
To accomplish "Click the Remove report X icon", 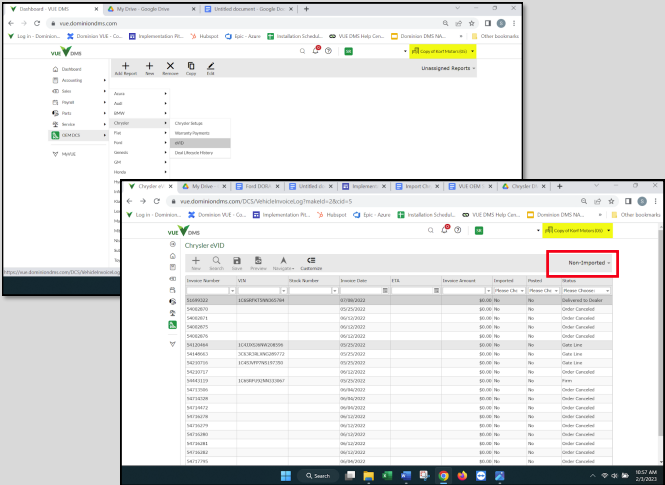I will pyautogui.click(x=171, y=66).
